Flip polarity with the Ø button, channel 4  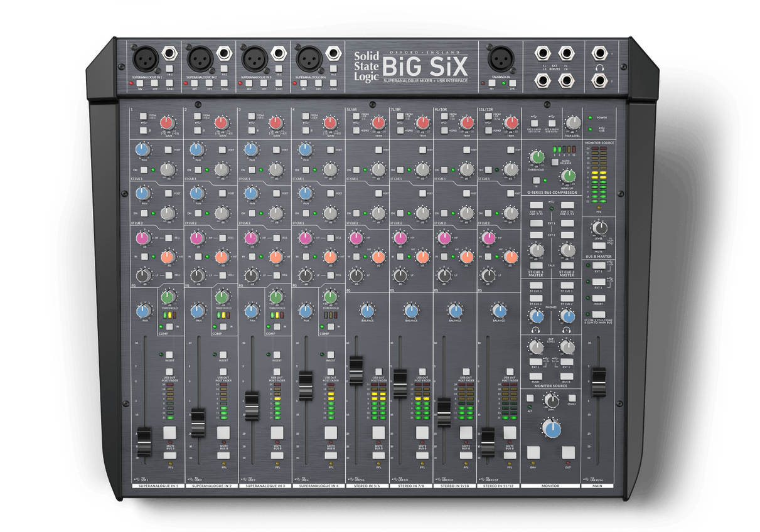click(x=306, y=130)
